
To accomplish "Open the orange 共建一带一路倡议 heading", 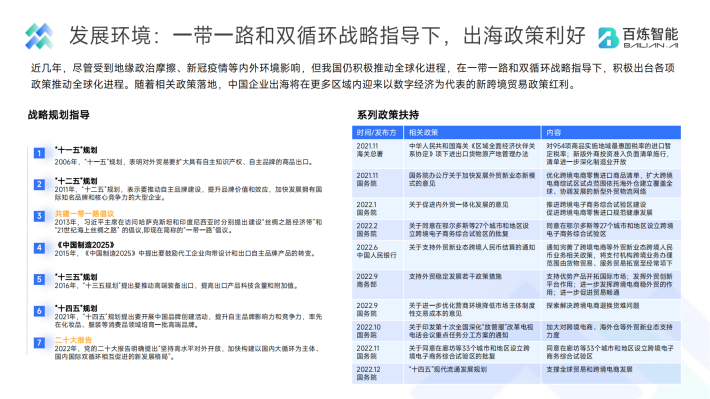I will pyautogui.click(x=84, y=213).
